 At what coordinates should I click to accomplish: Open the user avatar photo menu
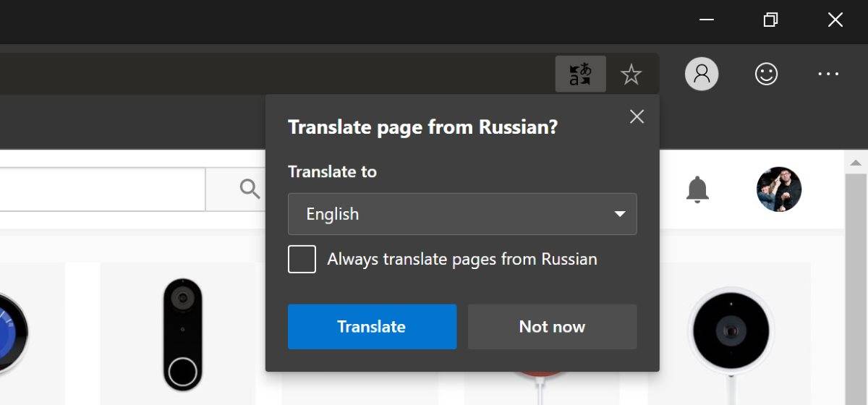click(x=779, y=189)
